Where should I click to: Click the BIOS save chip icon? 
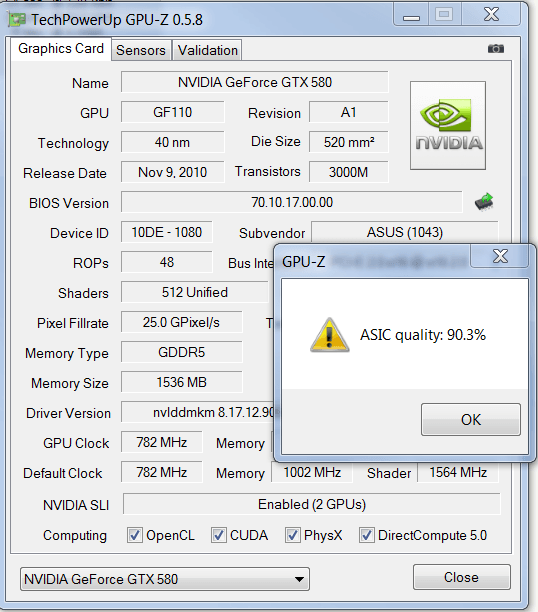pos(484,202)
